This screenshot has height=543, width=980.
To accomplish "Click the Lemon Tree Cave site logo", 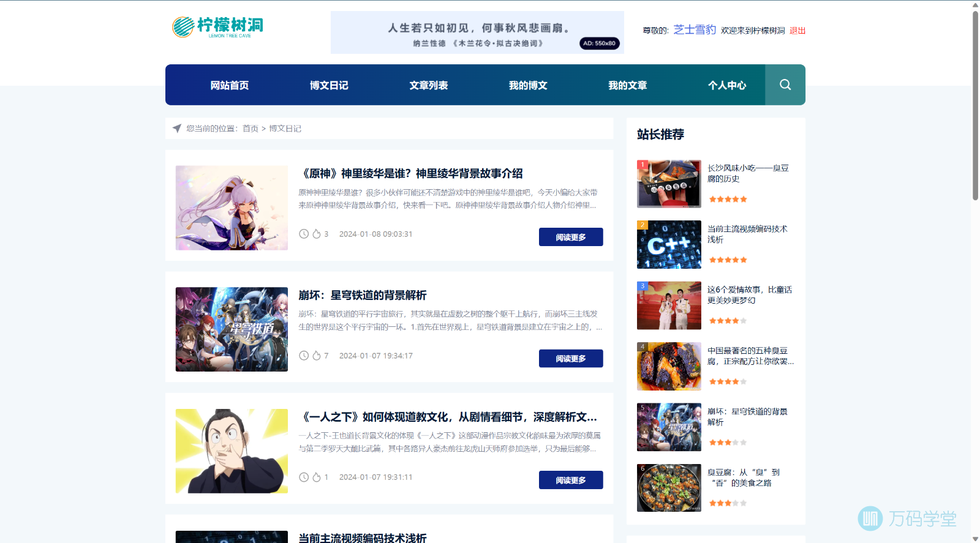I will coord(217,27).
